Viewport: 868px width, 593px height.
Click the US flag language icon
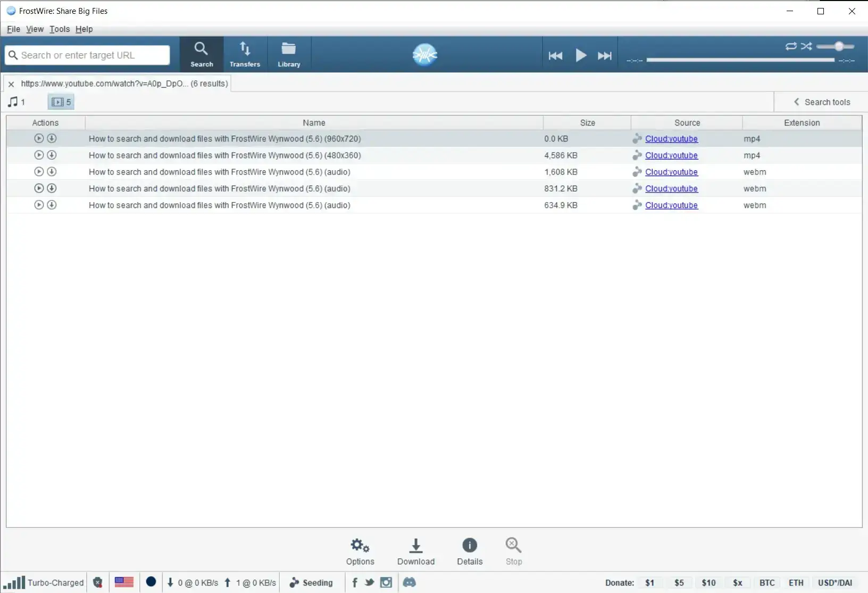pyautogui.click(x=123, y=582)
